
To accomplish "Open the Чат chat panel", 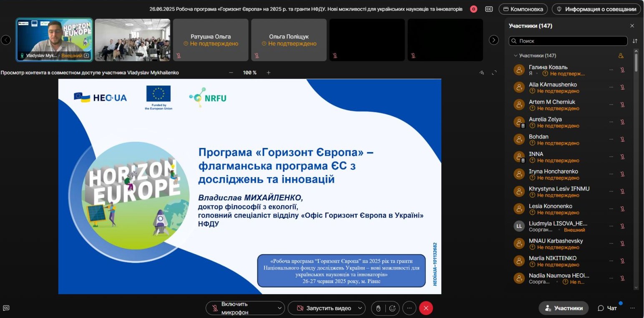I will coord(607,308).
